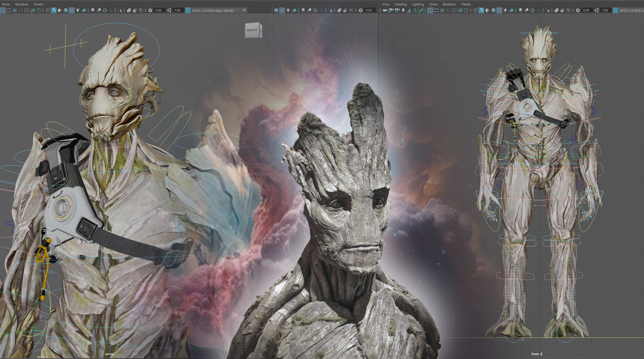The image size is (644, 359).
Task: Toggle Motion Blur icon in left persp panel
Action: click(99, 10)
